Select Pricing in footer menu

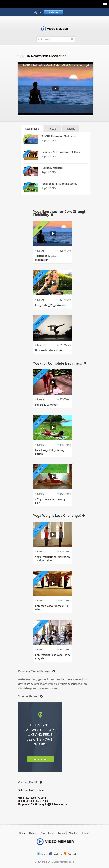(62, 833)
